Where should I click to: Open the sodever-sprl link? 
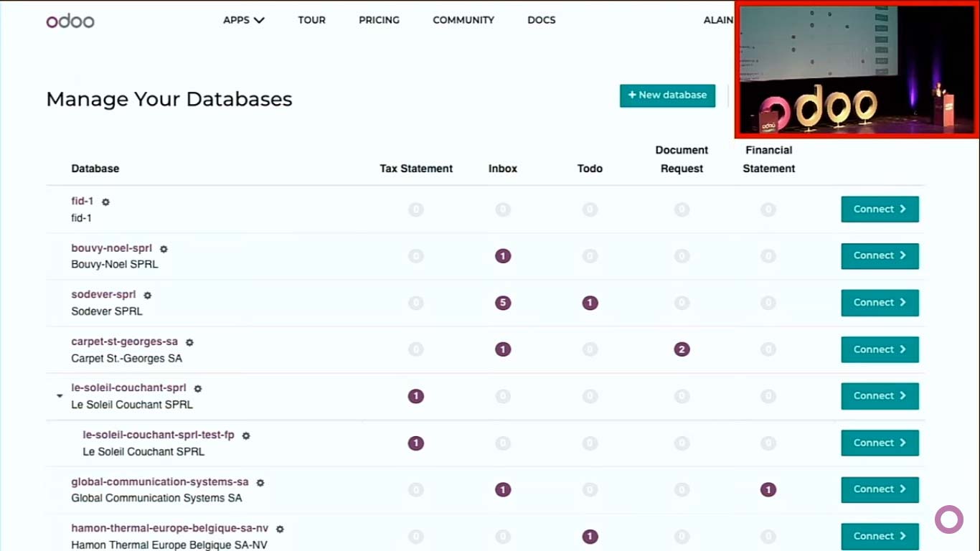(104, 295)
